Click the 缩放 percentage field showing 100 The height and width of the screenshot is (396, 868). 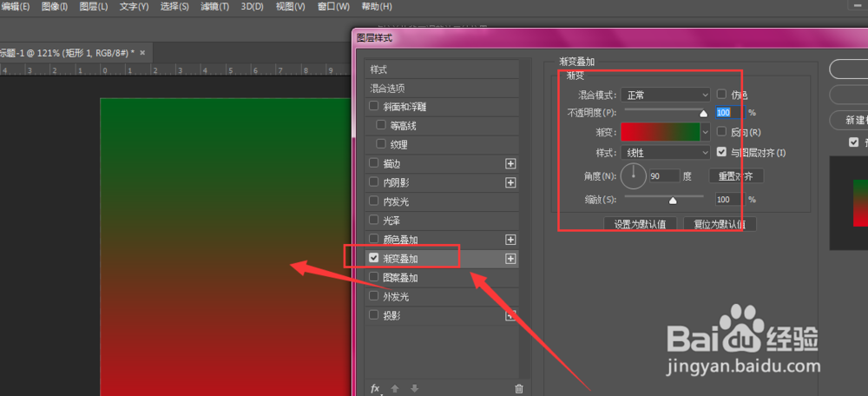coord(731,200)
